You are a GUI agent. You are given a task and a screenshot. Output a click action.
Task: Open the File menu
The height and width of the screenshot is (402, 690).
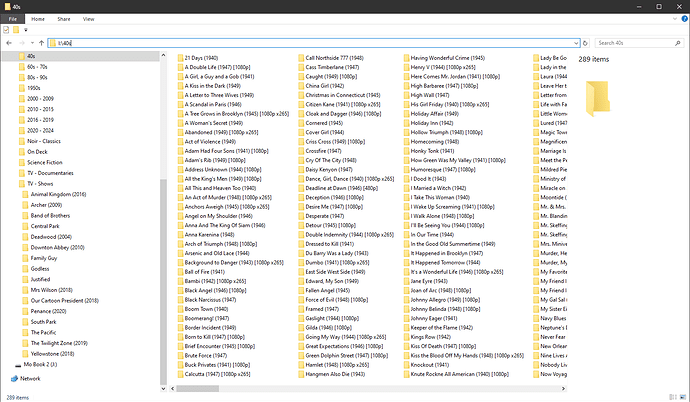pyautogui.click(x=13, y=19)
